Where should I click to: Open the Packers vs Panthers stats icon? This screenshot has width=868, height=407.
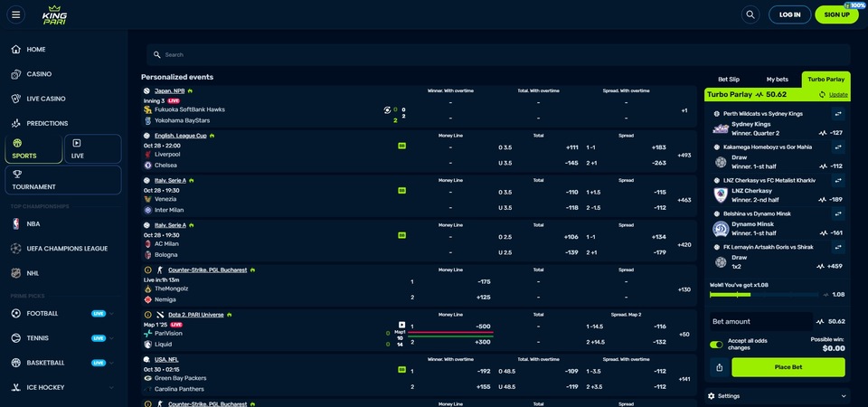[401, 369]
